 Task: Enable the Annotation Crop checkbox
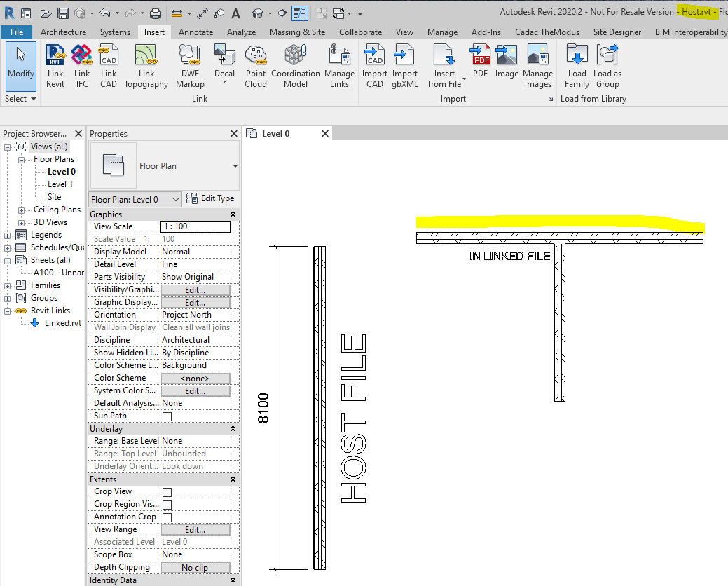(167, 517)
